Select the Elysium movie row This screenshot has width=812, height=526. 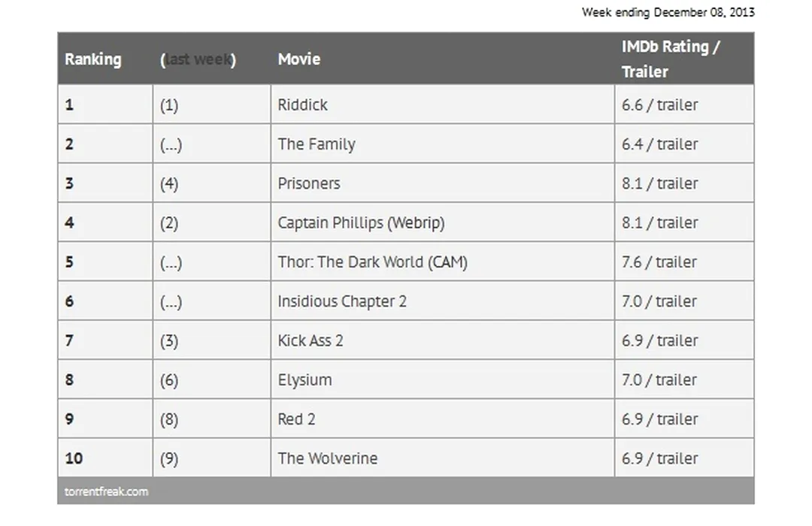pyautogui.click(x=304, y=380)
